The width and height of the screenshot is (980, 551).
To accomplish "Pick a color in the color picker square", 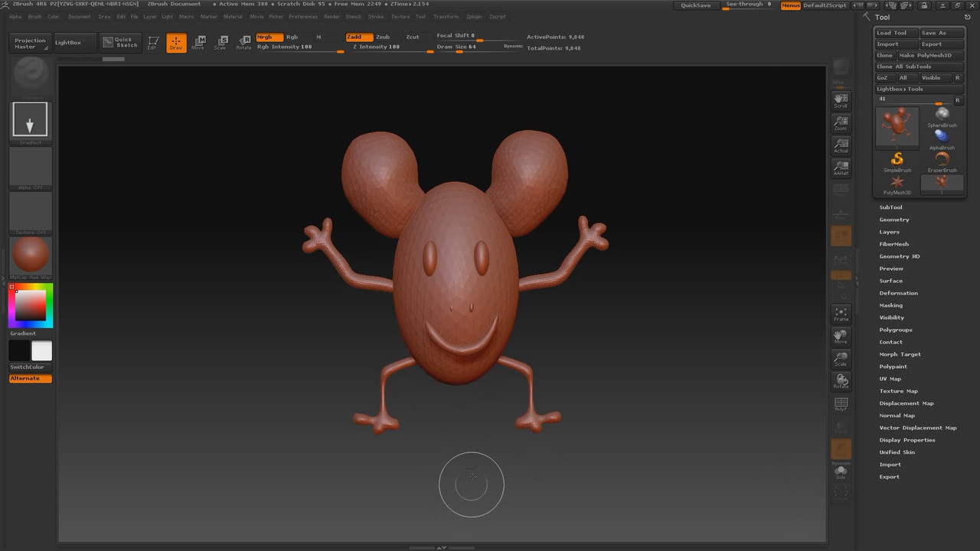I will (31, 305).
